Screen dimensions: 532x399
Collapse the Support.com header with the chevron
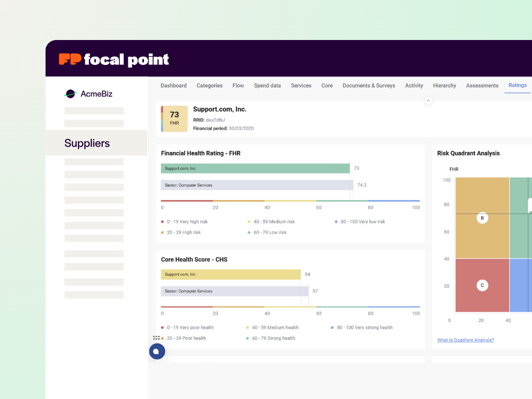[428, 100]
